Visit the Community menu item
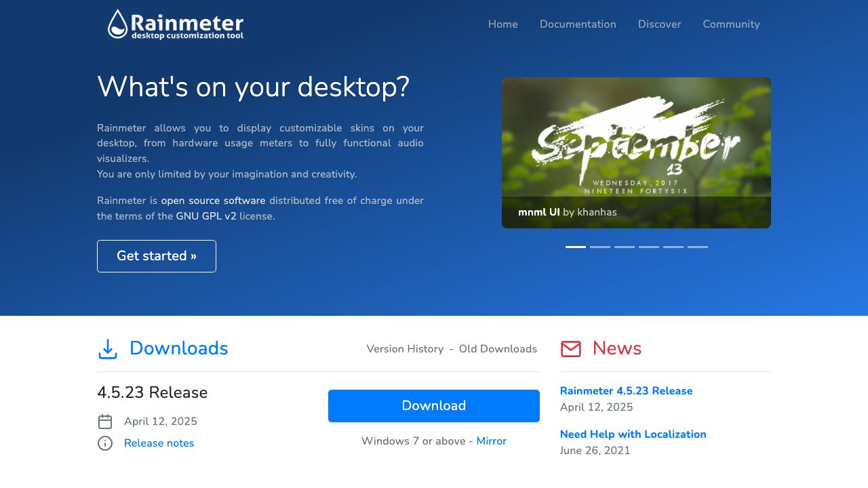Image resolution: width=868 pixels, height=488 pixels. (731, 24)
